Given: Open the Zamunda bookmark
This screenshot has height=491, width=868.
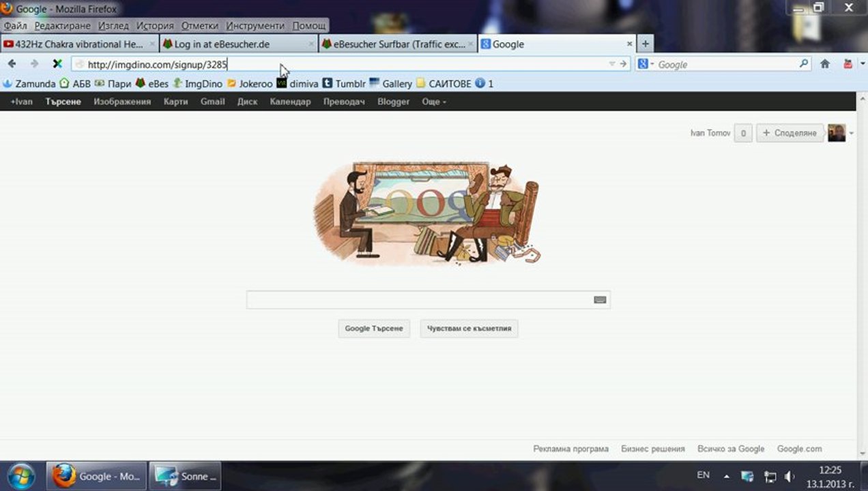Looking at the screenshot, I should [29, 84].
